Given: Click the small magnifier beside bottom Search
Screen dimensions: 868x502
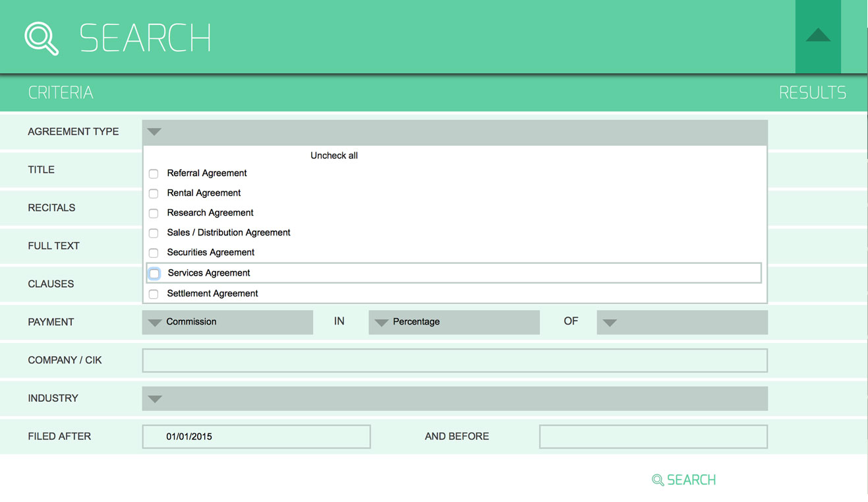Looking at the screenshot, I should click(657, 480).
